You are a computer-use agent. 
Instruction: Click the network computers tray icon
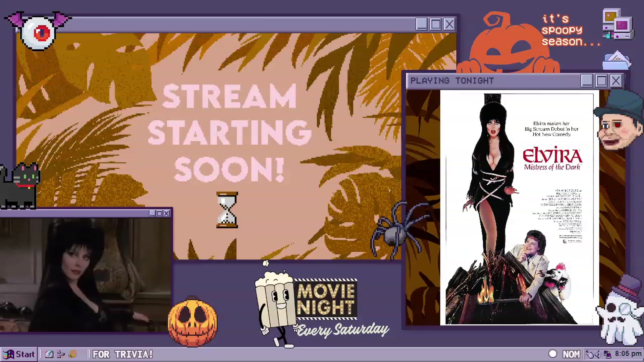click(607, 354)
